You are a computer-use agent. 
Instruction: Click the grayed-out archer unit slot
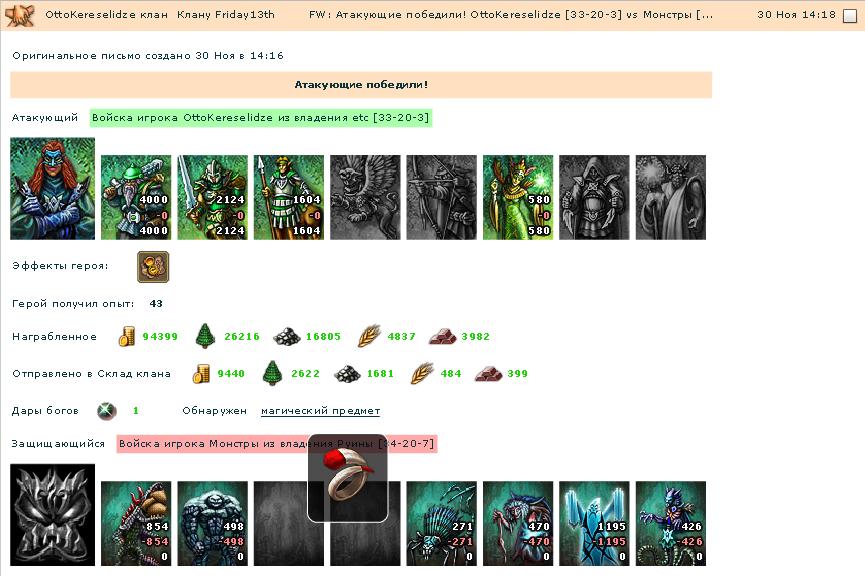(441, 198)
